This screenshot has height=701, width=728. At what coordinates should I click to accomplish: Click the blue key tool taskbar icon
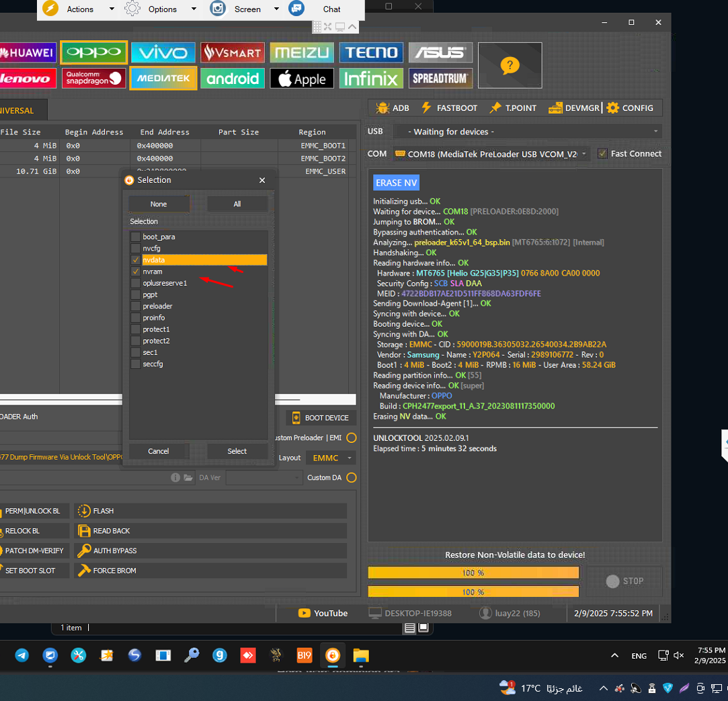pos(192,655)
